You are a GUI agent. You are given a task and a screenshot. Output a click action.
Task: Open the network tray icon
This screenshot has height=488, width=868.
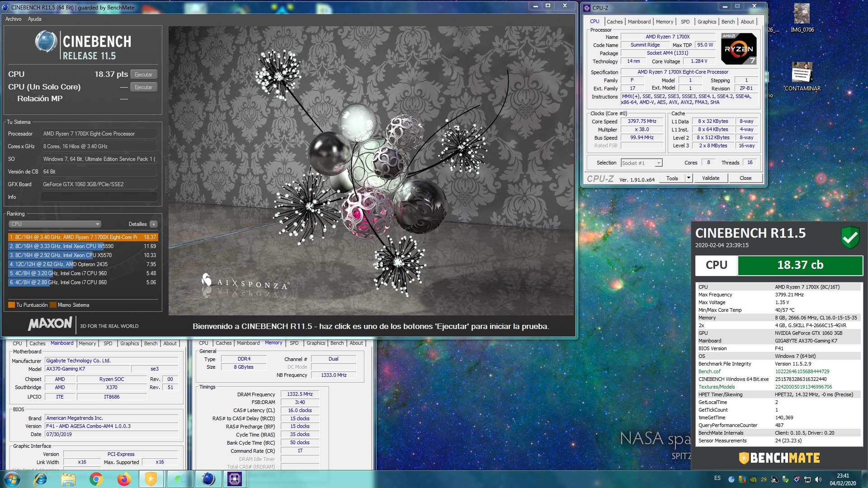[x=807, y=479]
